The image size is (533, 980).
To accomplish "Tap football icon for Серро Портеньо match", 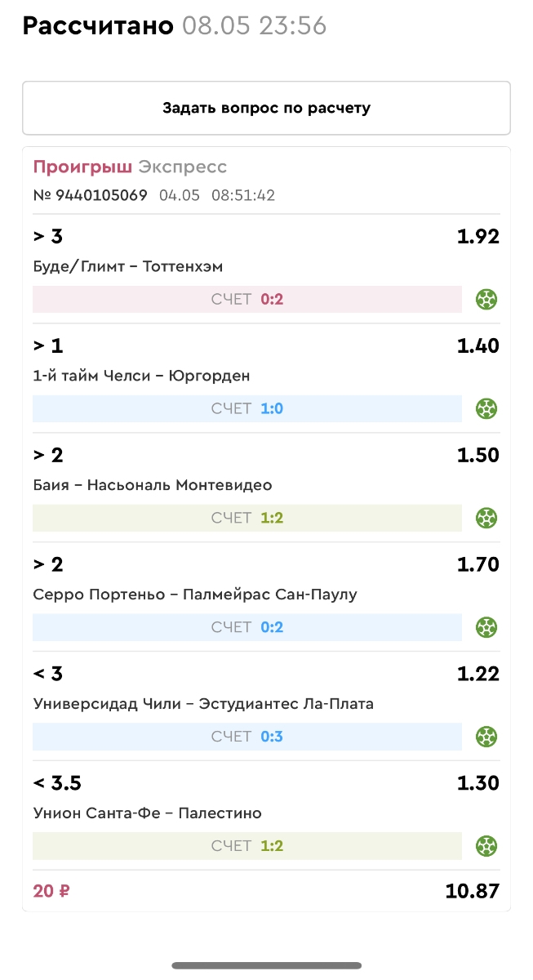I will 487,627.
